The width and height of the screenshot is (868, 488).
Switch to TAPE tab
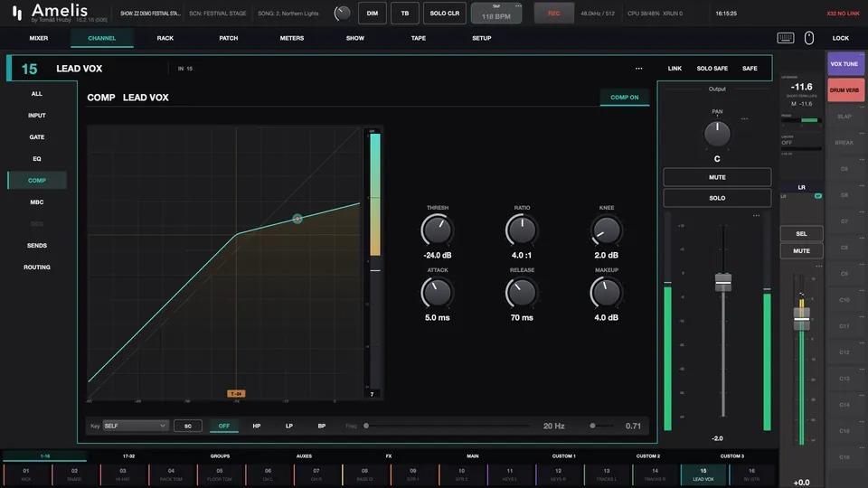coord(418,38)
